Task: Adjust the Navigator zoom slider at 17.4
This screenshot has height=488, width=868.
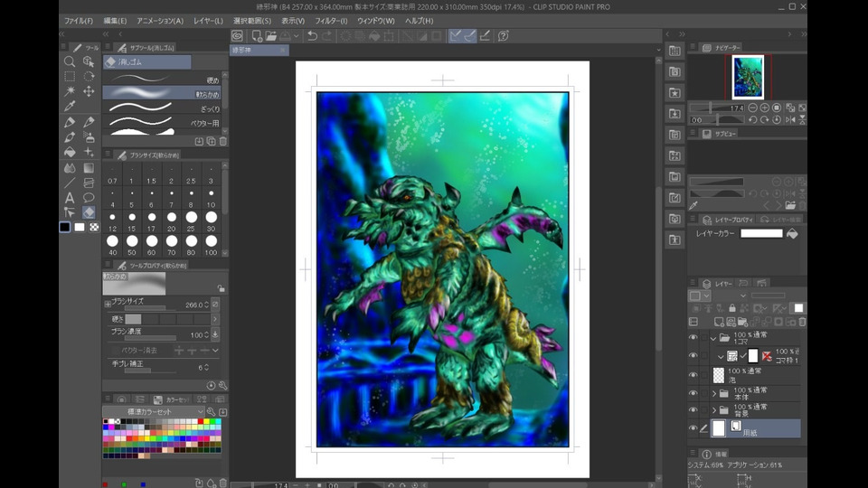Action: coord(717,108)
